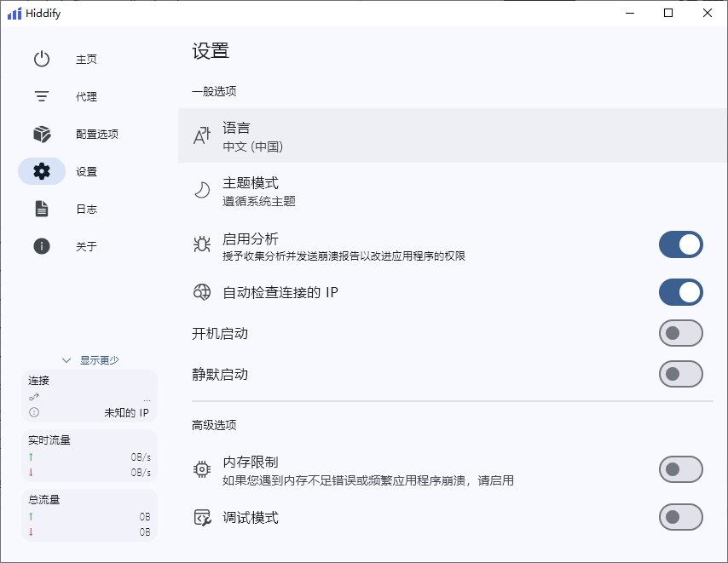728x563 pixels.
Task: Click the 代理 filter-lines icon
Action: tap(42, 97)
